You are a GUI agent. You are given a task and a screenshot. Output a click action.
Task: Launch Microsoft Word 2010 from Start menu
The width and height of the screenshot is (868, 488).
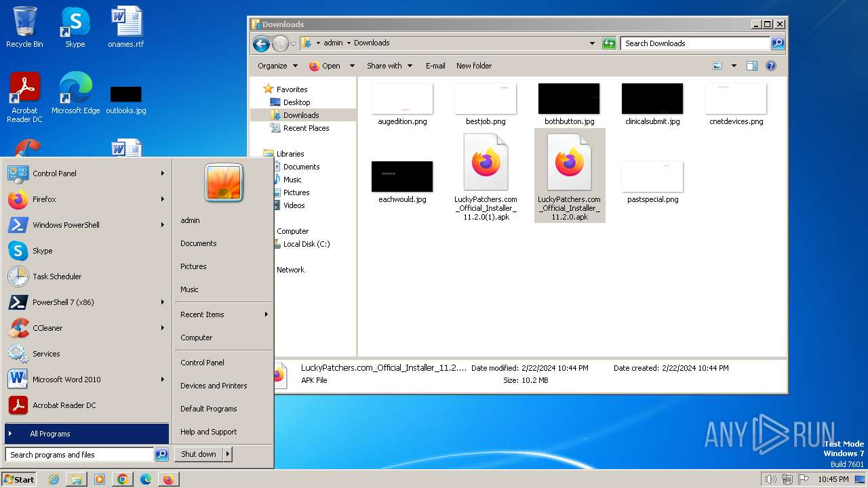tap(87, 380)
